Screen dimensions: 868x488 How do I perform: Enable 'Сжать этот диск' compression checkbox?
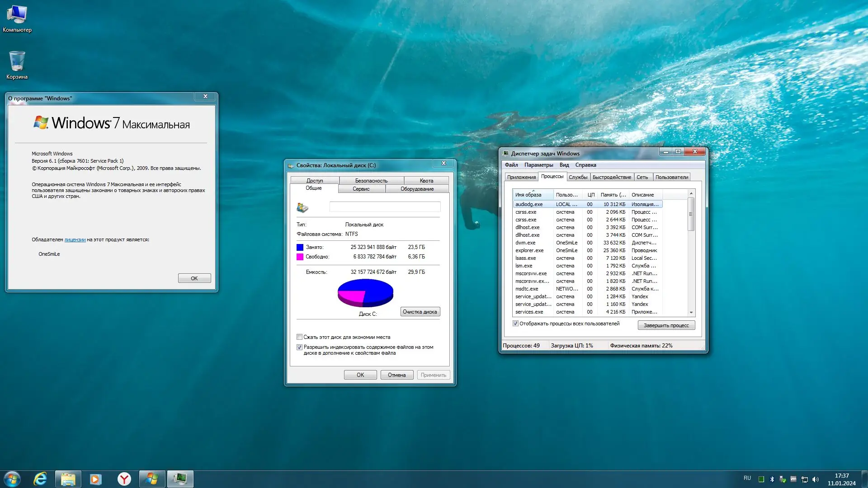(299, 337)
